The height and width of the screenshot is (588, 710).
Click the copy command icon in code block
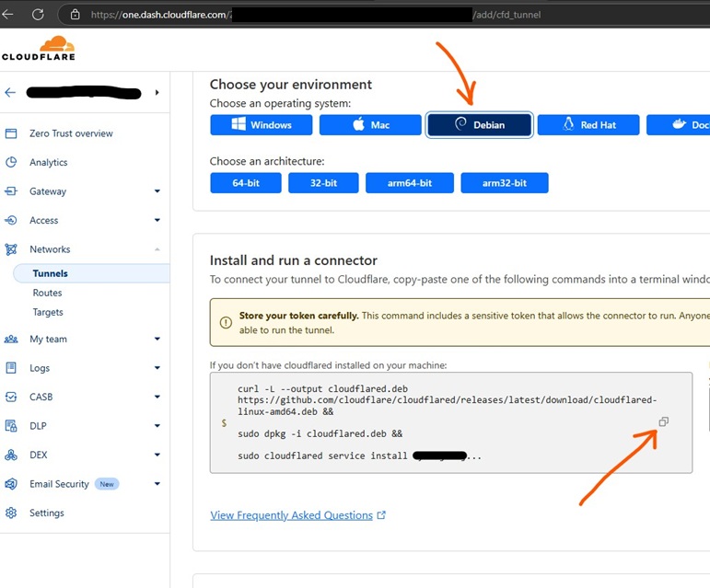663,421
